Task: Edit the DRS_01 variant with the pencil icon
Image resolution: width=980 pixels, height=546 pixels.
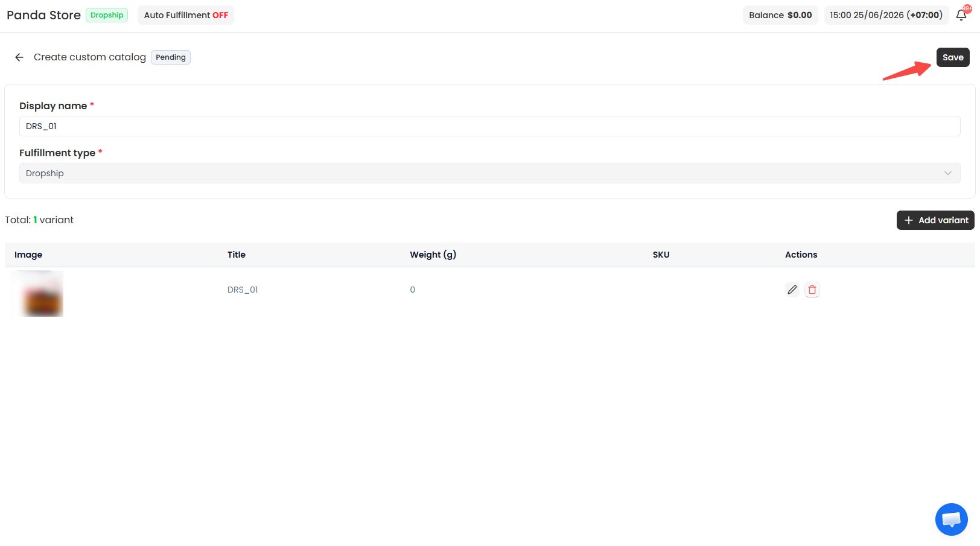Action: (x=792, y=290)
